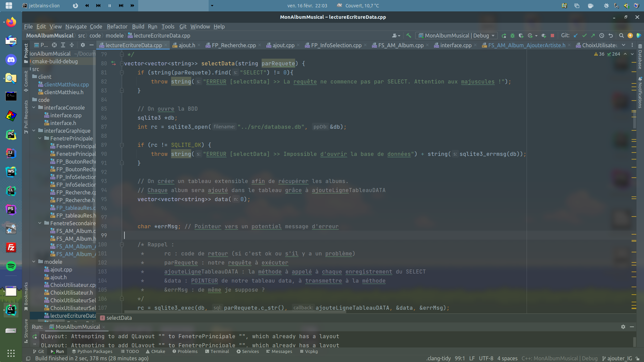644x362 pixels.
Task: Open Firefox from the dock
Action: (11, 22)
